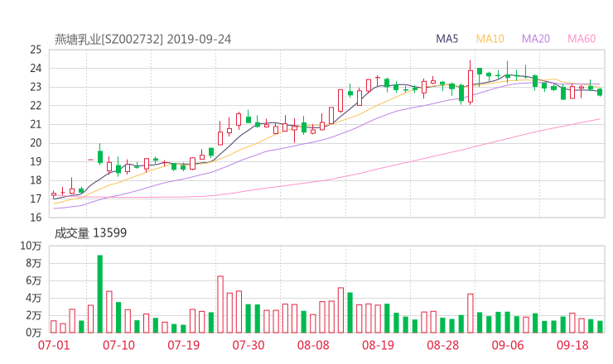Click the MA20 legend label

pos(536,39)
